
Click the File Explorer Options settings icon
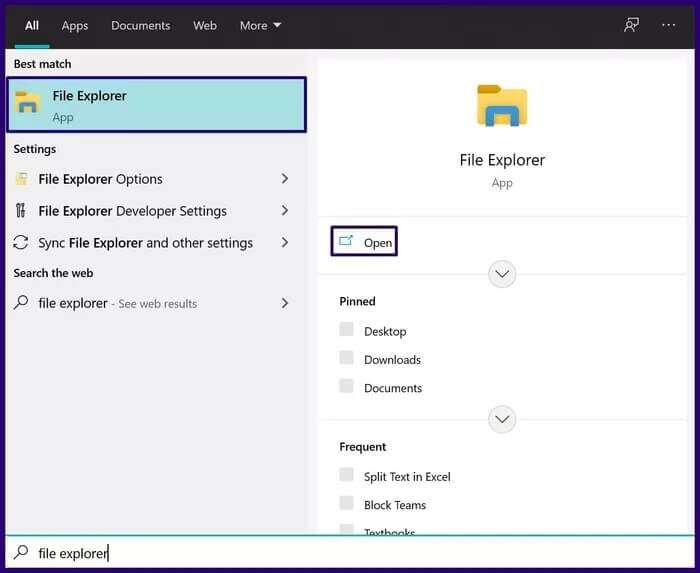click(22, 179)
